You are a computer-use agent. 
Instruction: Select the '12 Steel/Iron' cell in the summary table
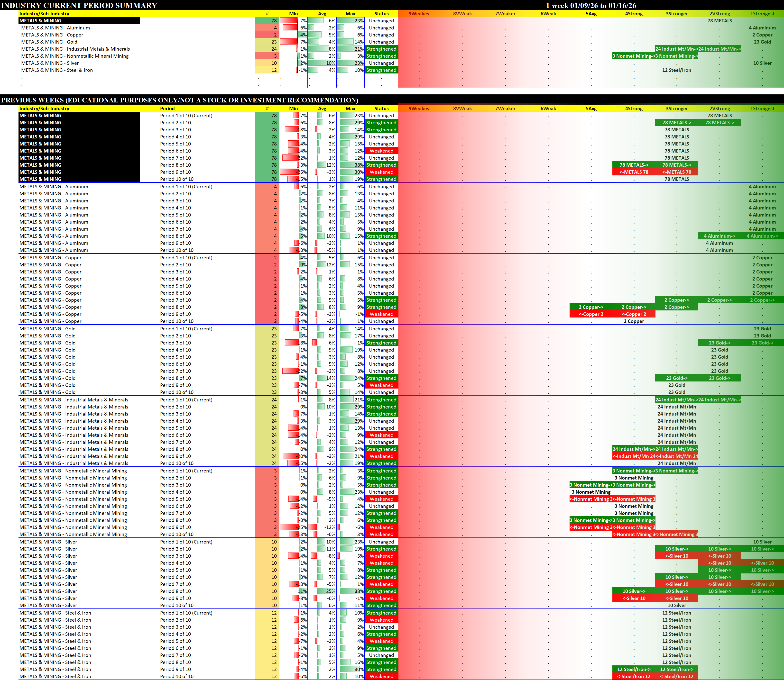677,70
